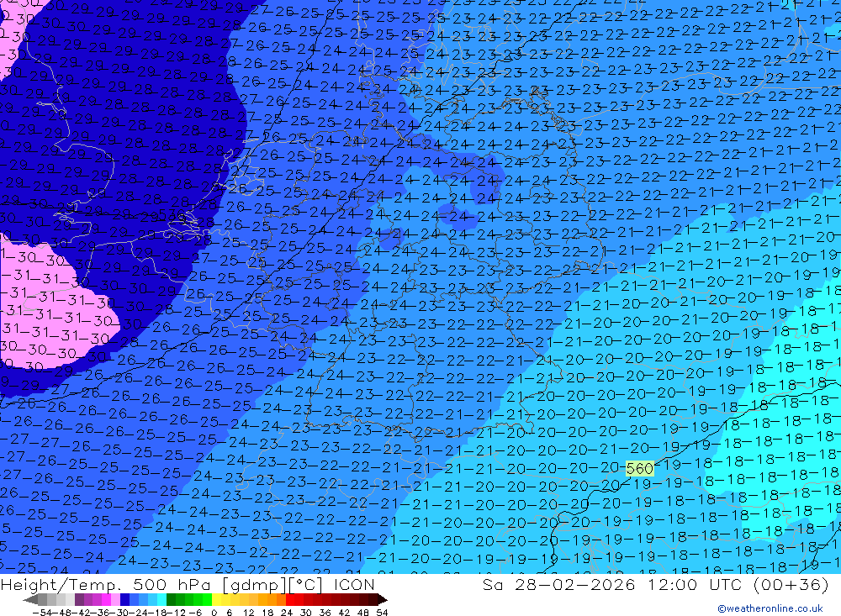Click legend value 0
Screen dimensions: 841x616
pyautogui.click(x=214, y=613)
